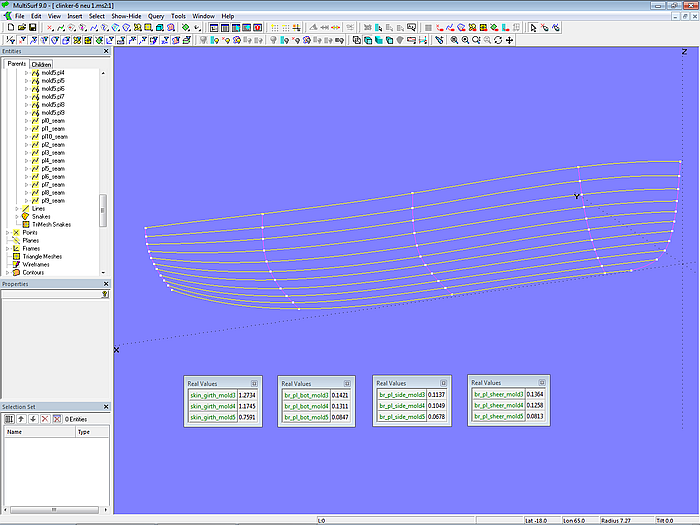Image resolution: width=700 pixels, height=525 pixels.
Task: Click the pin icon in Properties panel
Action: click(x=105, y=295)
